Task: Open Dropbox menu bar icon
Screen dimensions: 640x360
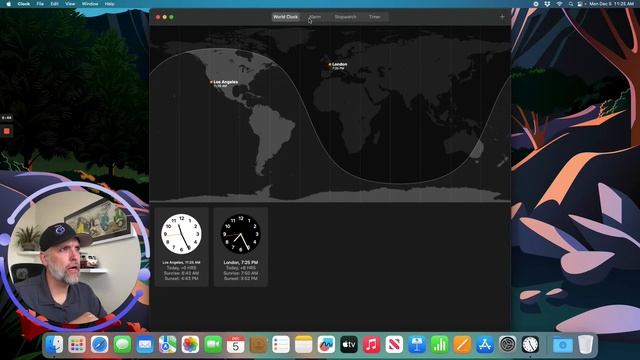Action: [x=547, y=4]
